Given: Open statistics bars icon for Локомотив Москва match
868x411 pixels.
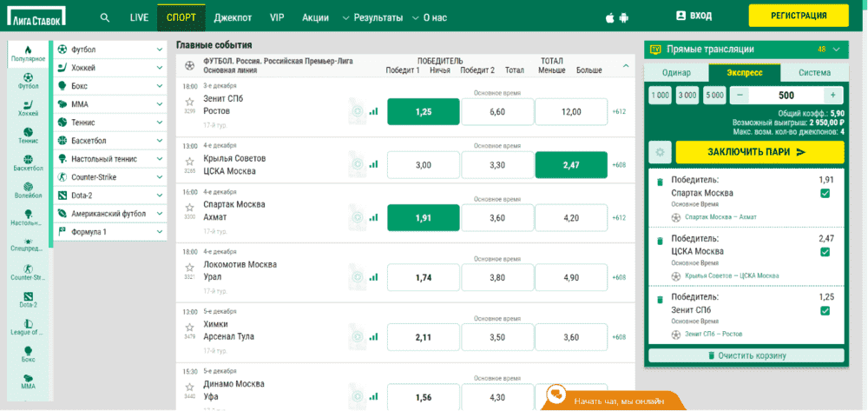Looking at the screenshot, I should pos(373,275).
